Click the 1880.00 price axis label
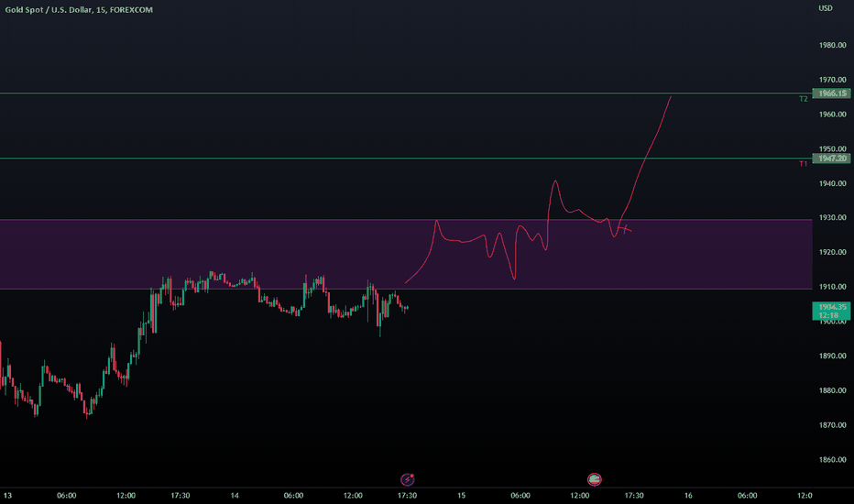854x504 pixels. click(833, 390)
